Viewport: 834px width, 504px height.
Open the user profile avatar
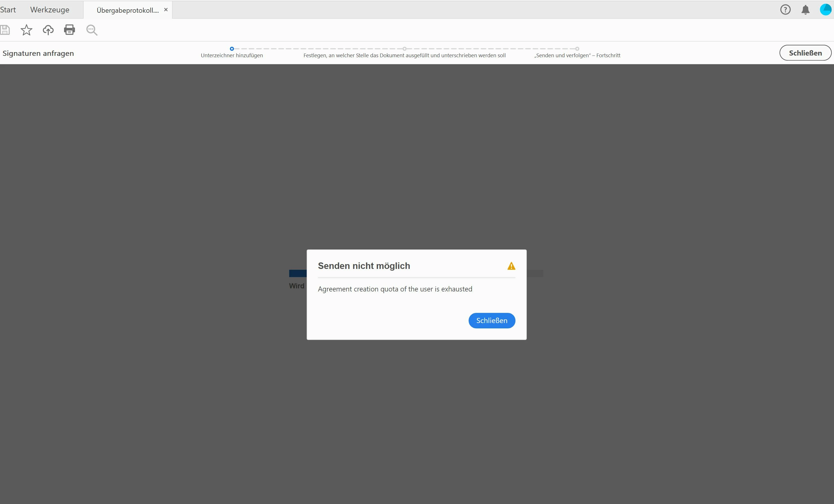point(825,10)
